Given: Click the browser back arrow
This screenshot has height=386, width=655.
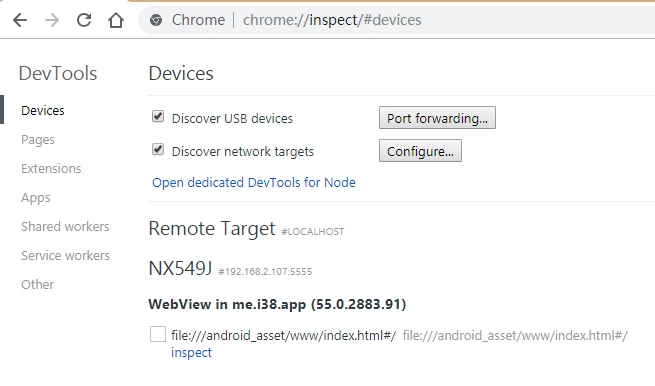Looking at the screenshot, I should (x=20, y=20).
